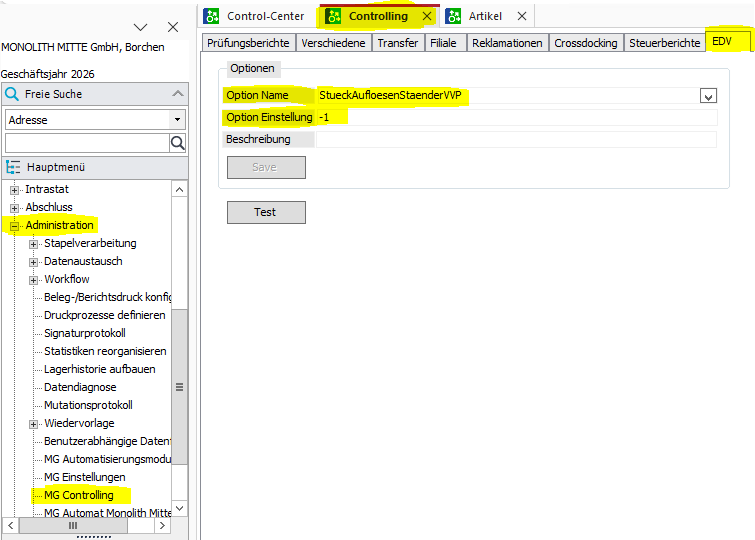Click the Hauptmenü tree icon
755x540 pixels.
[x=13, y=167]
